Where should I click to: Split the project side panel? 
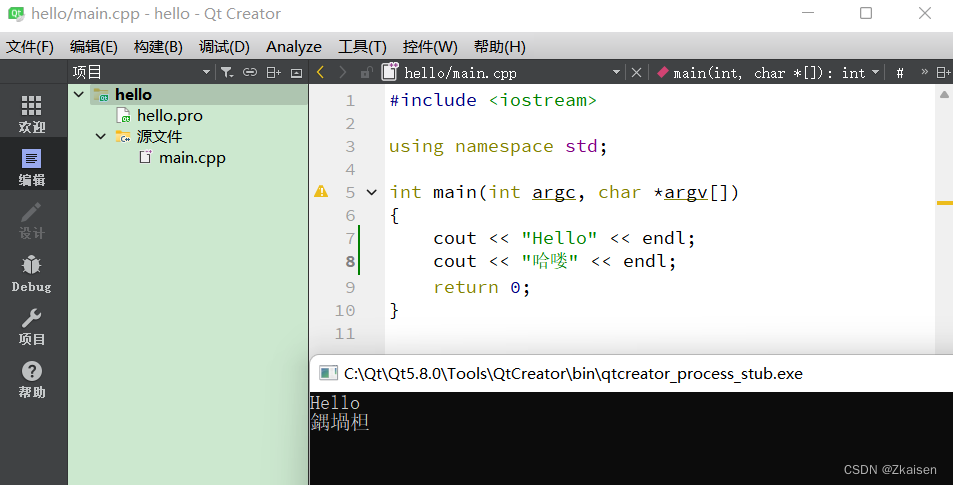click(274, 73)
